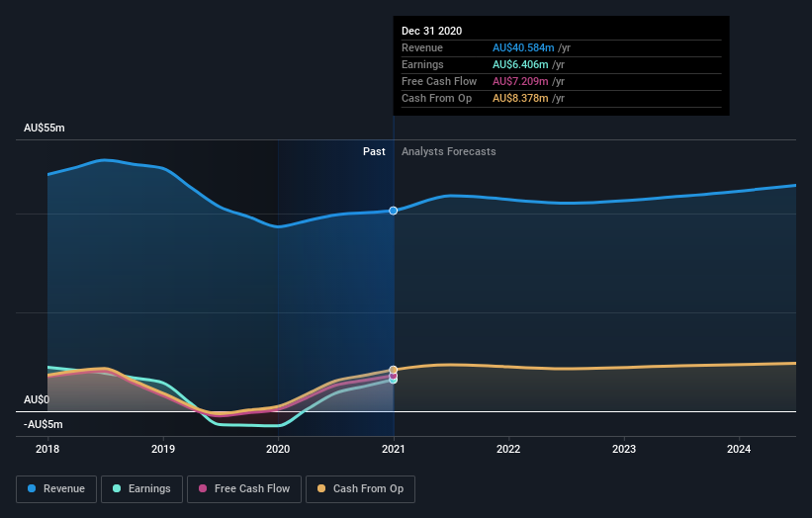The image size is (812, 518).
Task: Click the 2024 x-axis label
Action: click(739, 449)
